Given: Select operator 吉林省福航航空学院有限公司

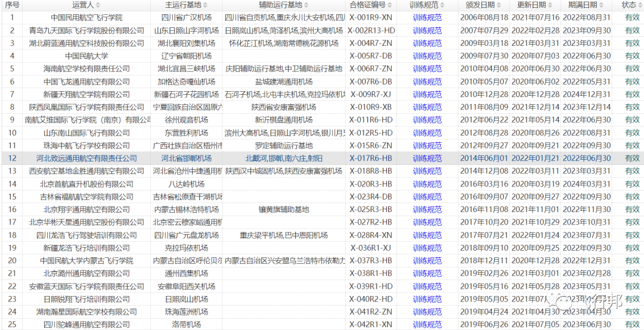Looking at the screenshot, I should (86, 197).
